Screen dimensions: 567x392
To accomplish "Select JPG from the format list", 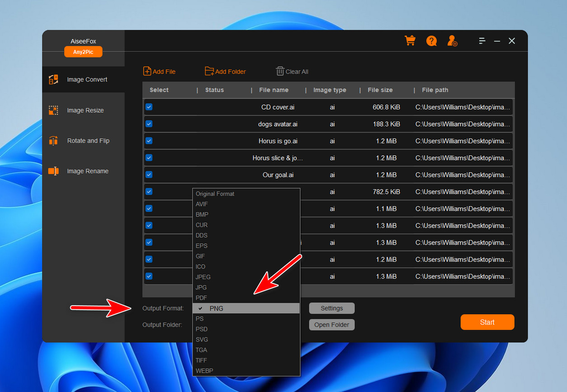I will [x=246, y=287].
